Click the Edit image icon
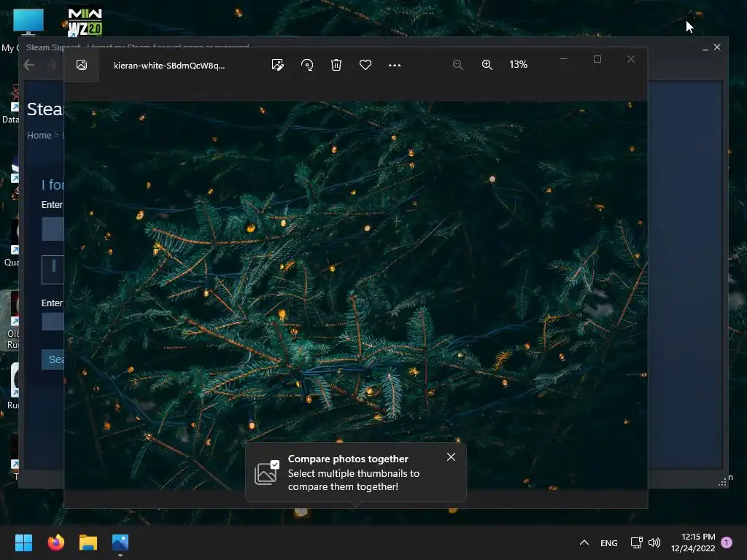The height and width of the screenshot is (560, 747). click(278, 65)
